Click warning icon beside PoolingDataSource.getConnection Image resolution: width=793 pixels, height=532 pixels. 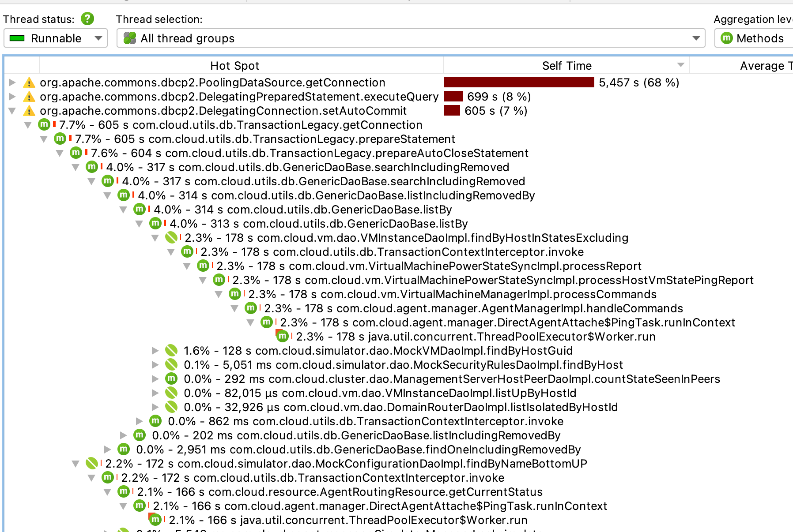click(29, 82)
